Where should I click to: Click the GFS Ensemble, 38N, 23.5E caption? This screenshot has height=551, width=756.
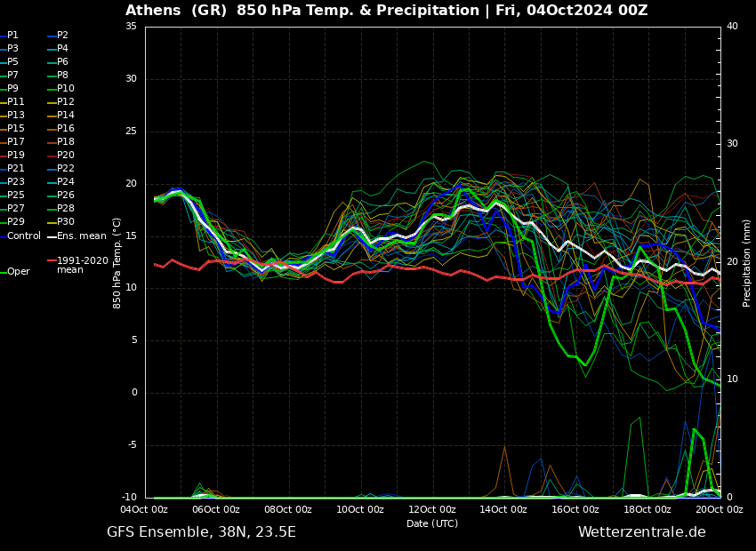point(201,532)
